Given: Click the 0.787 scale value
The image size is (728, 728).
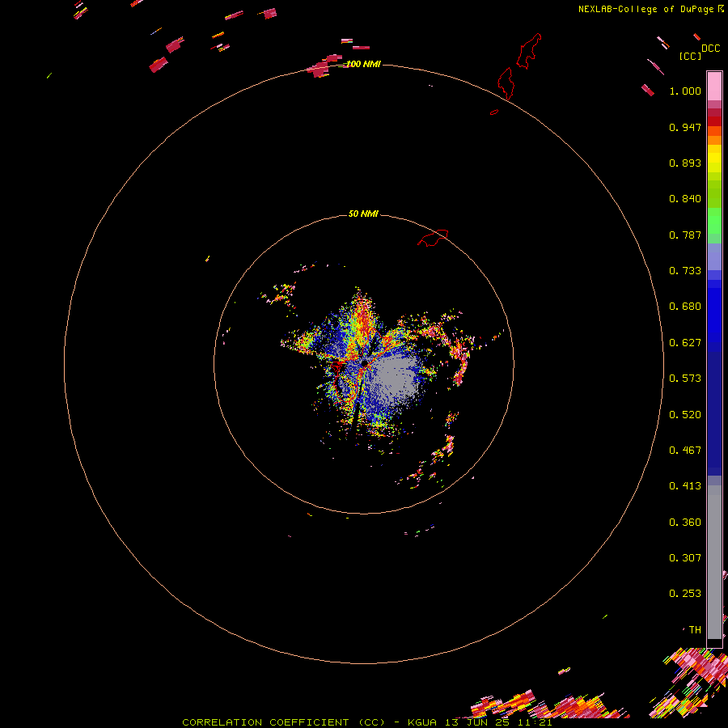Looking at the screenshot, I should coord(685,235).
